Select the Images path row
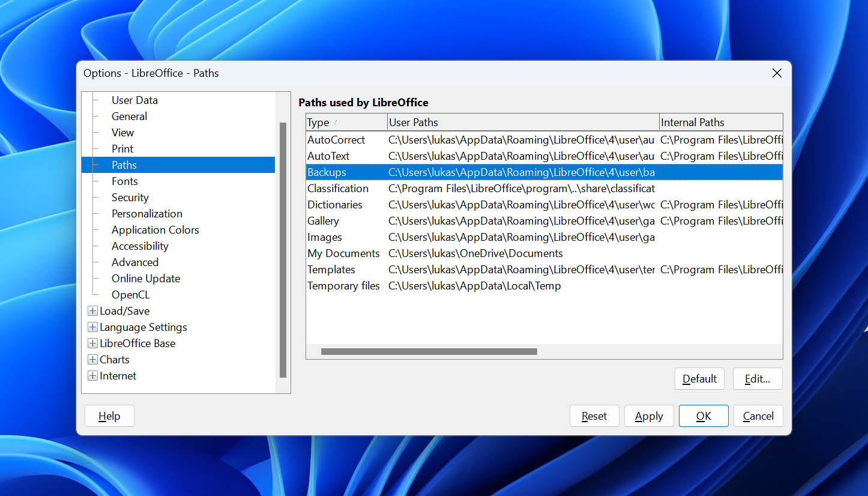868x496 pixels. coord(544,237)
